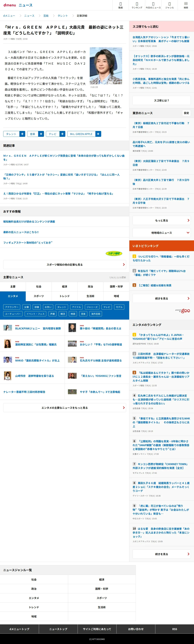
Task: Expand 他地域のニュース dropdown
Action: coord(162,233)
